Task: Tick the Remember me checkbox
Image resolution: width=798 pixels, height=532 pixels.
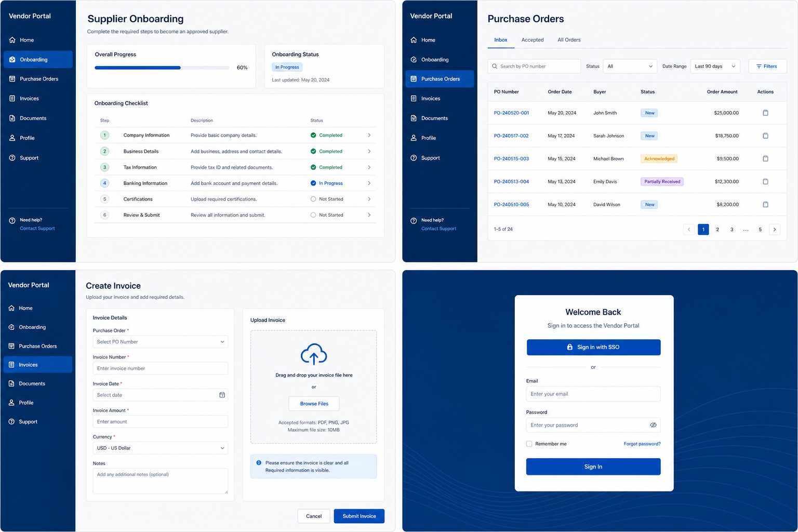Action: [x=529, y=444]
